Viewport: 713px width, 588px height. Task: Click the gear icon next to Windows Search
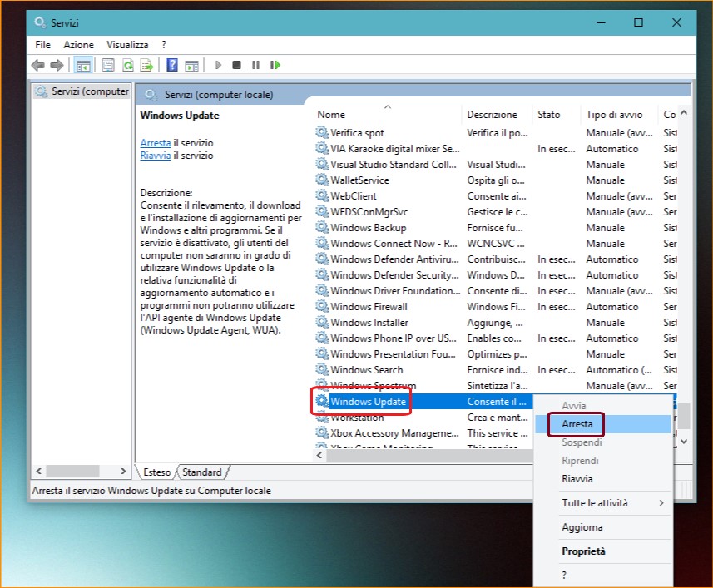point(322,369)
